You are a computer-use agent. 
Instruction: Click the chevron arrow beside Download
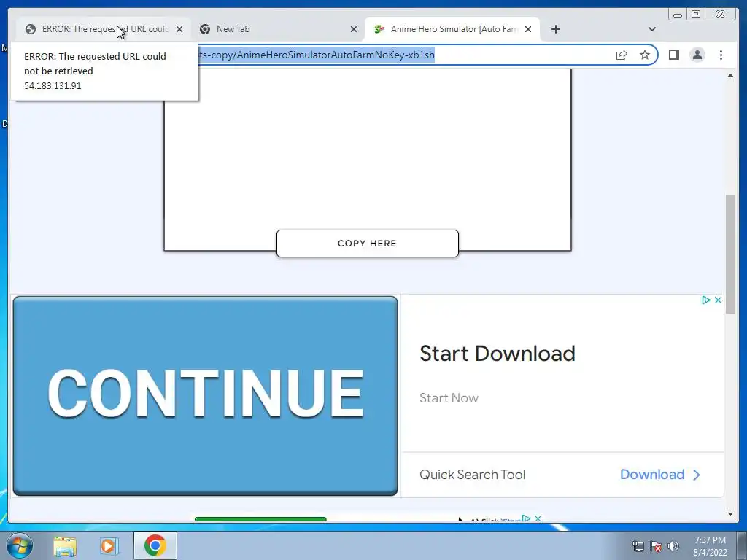pos(697,475)
